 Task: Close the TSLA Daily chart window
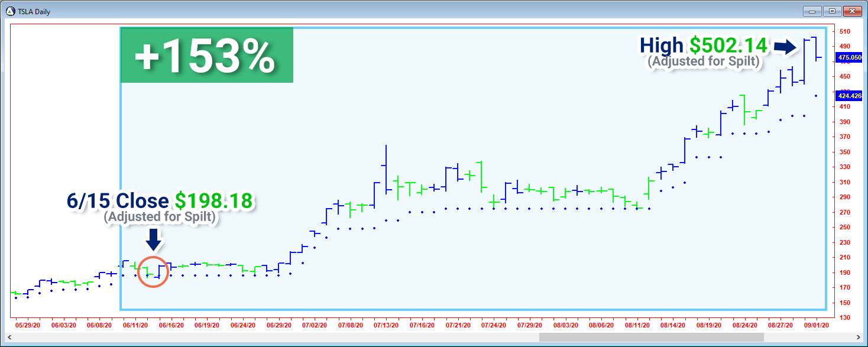(x=853, y=10)
